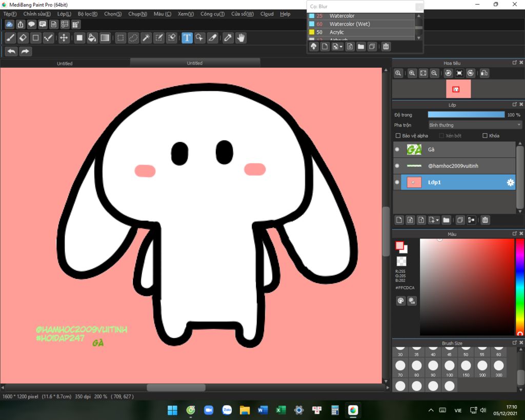Select the Lasso selection tool
525x420 pixels.
coord(133,38)
